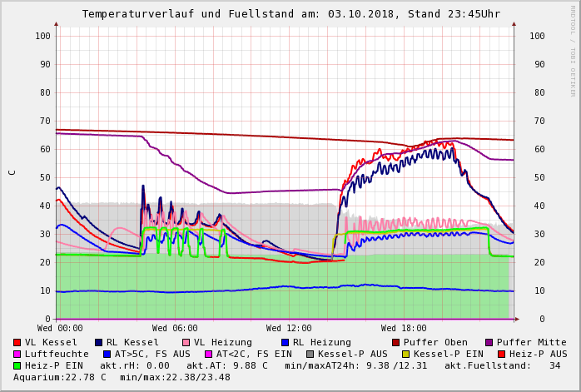Click the Puffer Oben legend color box
Image resolution: width=581 pixels, height=392 pixels.
(395, 342)
